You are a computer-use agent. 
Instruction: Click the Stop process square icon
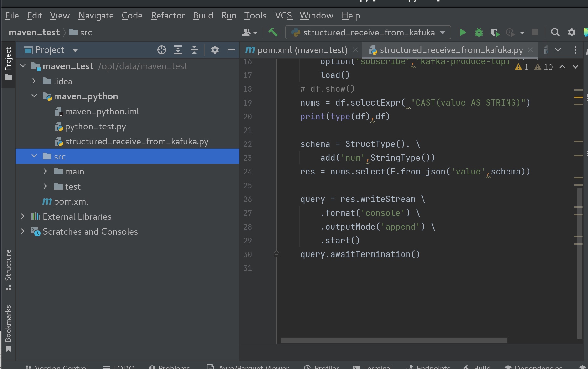pos(535,32)
